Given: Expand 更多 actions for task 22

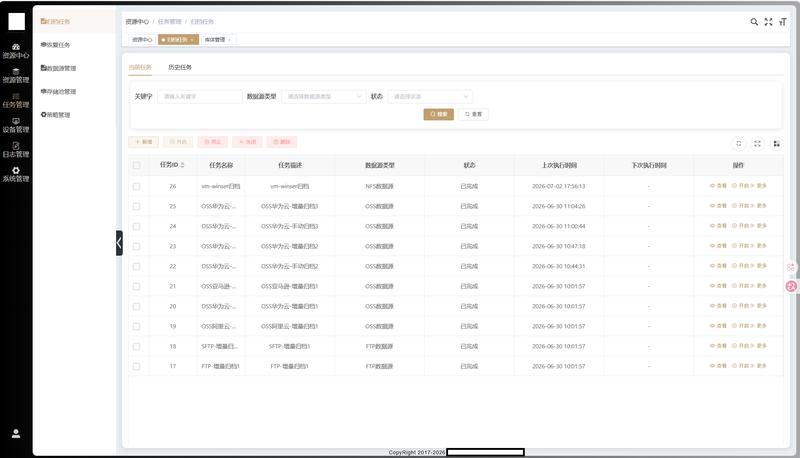Looking at the screenshot, I should [x=759, y=266].
